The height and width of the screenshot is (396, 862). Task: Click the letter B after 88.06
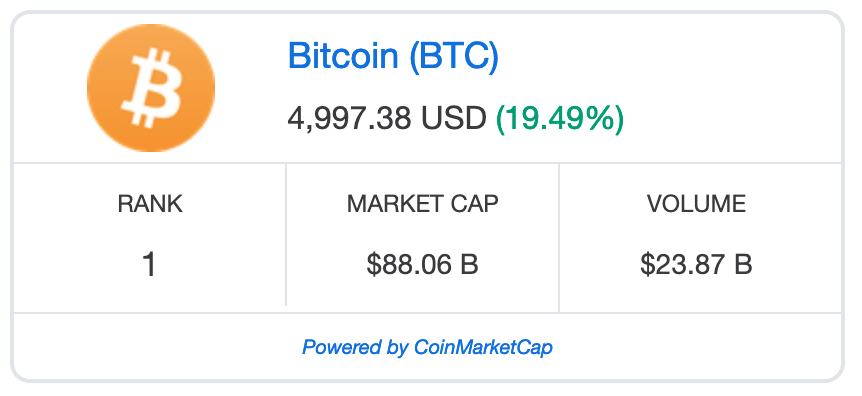469,265
